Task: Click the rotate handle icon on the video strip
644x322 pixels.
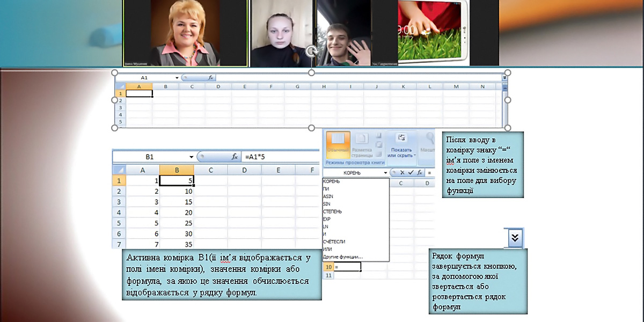Action: (x=311, y=52)
